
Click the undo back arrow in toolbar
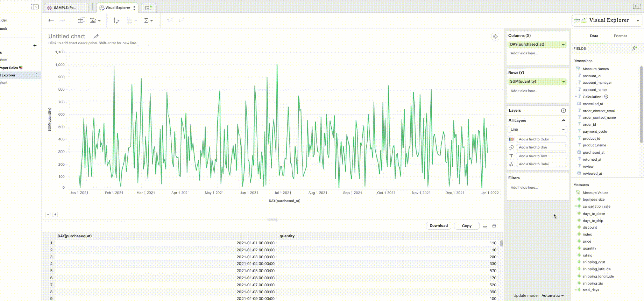51,21
